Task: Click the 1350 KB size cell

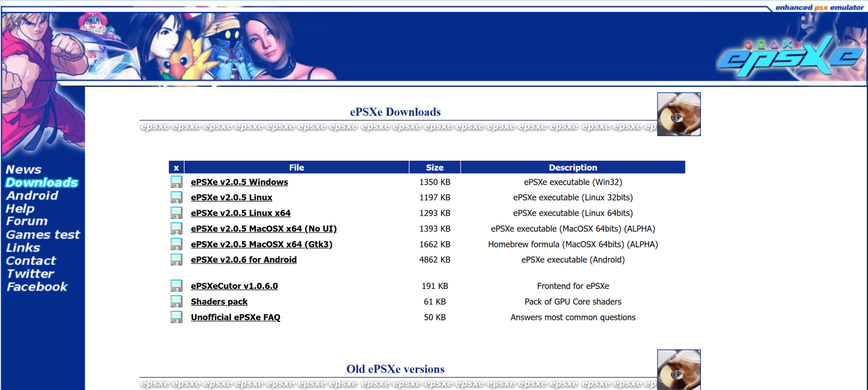Action: click(435, 182)
